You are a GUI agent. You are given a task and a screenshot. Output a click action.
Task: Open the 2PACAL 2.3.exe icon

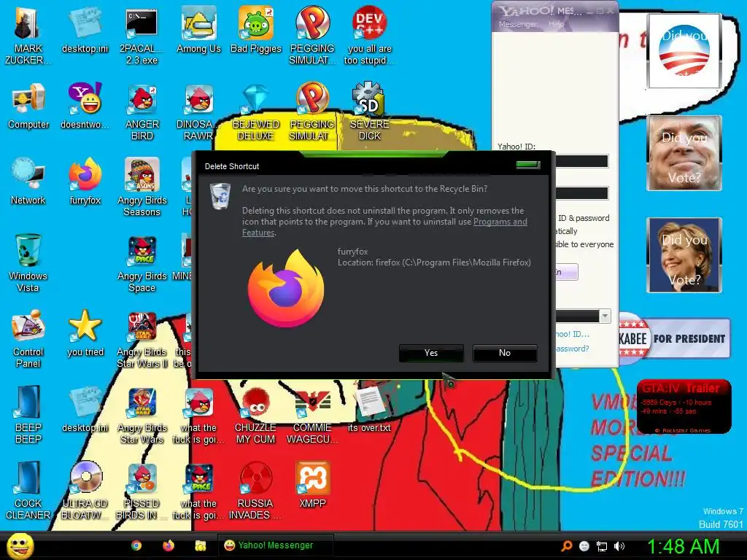point(142,35)
